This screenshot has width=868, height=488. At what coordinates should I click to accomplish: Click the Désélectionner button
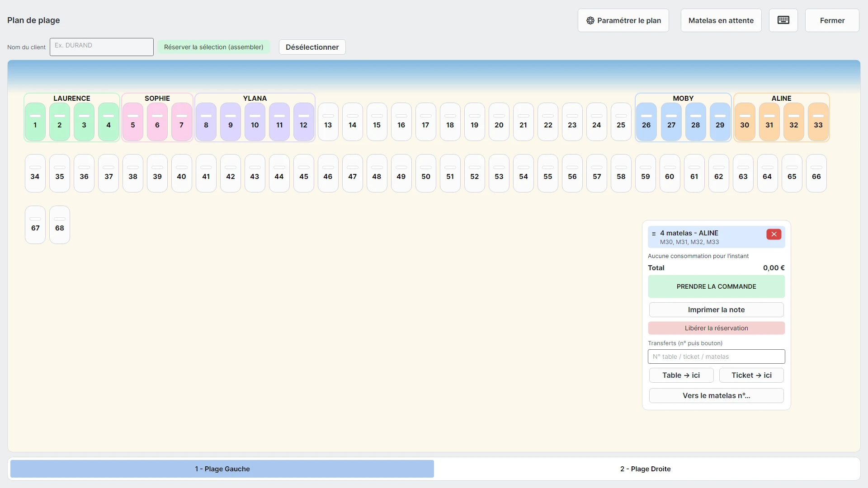(x=312, y=47)
